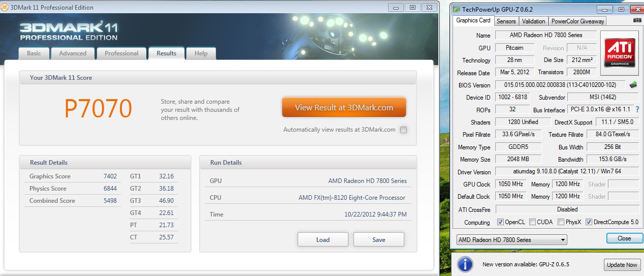Switch to the Professional tab
Viewport: 644px width, 276px height.
coord(121,53)
